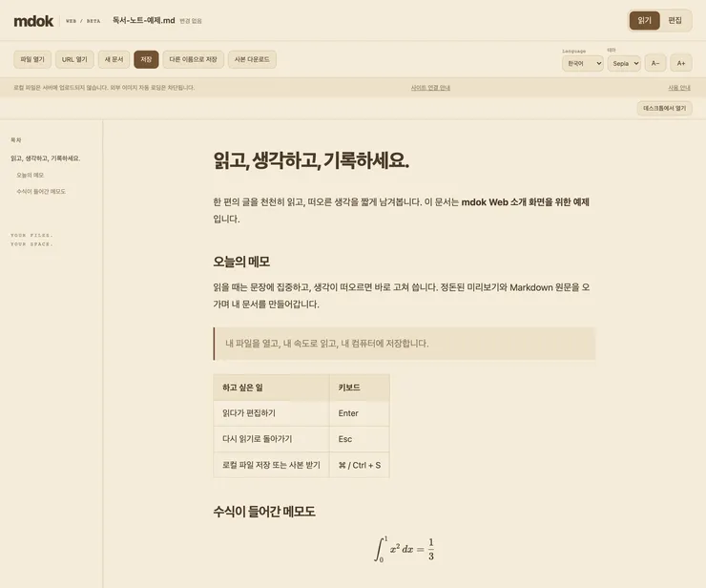Open the URL 열기 dialog
706x588 pixels.
point(74,59)
